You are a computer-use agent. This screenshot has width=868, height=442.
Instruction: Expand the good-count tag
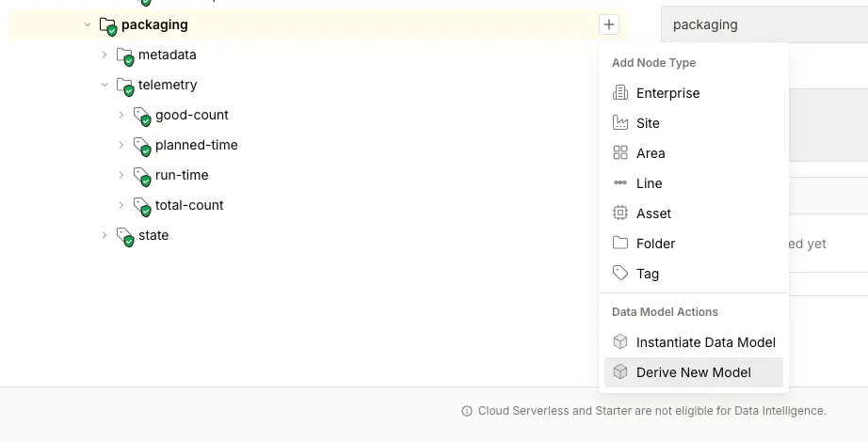[121, 115]
